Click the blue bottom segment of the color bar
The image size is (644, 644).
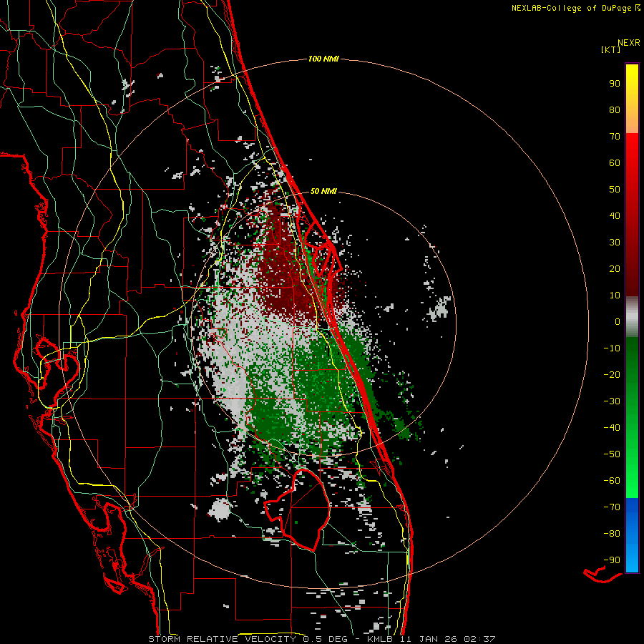coord(632,535)
